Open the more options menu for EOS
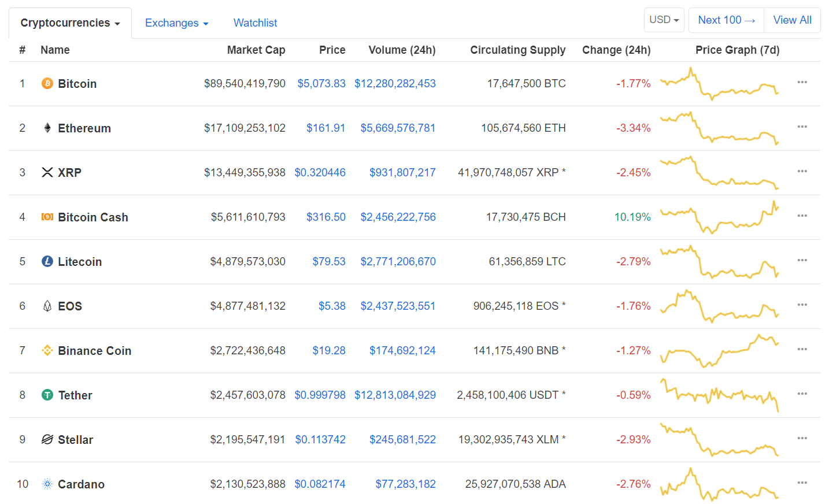 [x=802, y=305]
